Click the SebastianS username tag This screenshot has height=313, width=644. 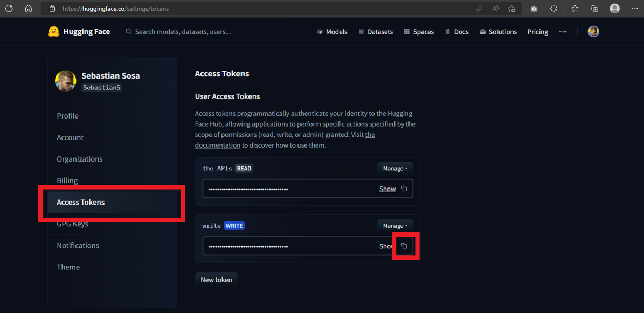[102, 87]
